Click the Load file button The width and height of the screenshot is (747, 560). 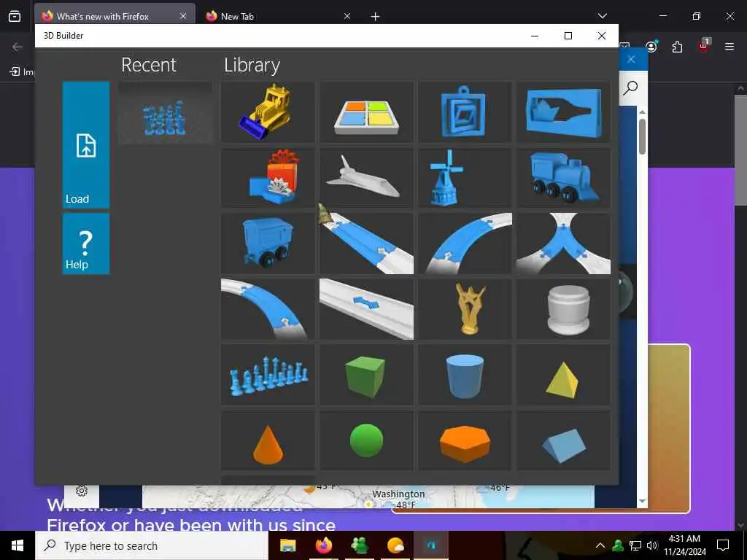[x=86, y=145]
